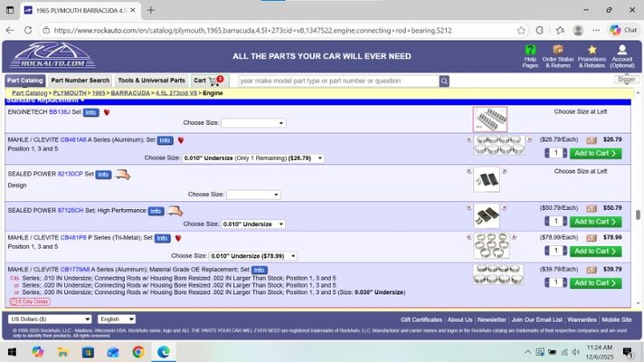Open Order Status & Returns
644x362 pixels.
tap(558, 50)
